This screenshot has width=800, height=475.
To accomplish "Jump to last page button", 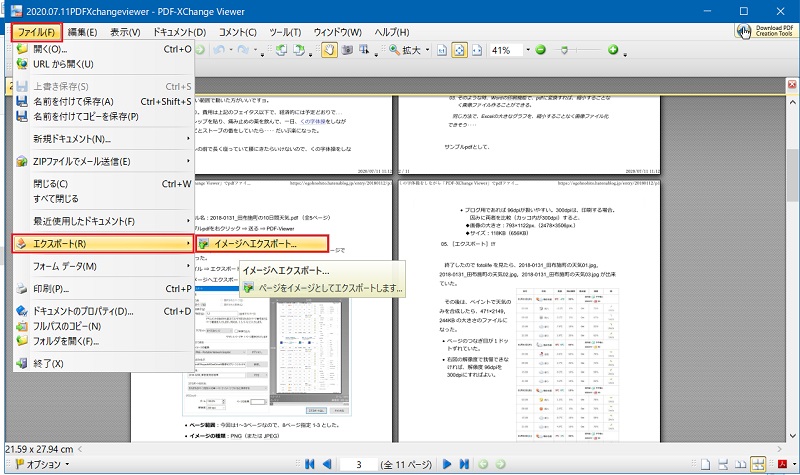I will pyautogui.click(x=464, y=464).
